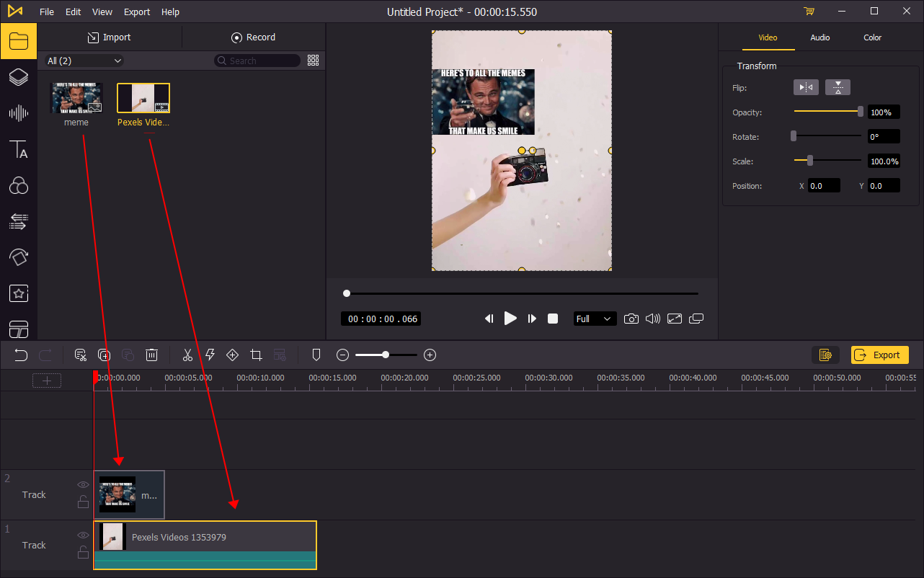The height and width of the screenshot is (578, 924).
Task: Switch to the Color properties tab
Action: (873, 37)
